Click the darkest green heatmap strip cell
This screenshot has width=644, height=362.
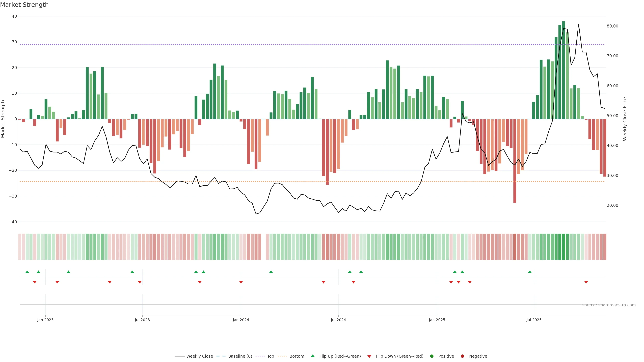tap(563, 247)
